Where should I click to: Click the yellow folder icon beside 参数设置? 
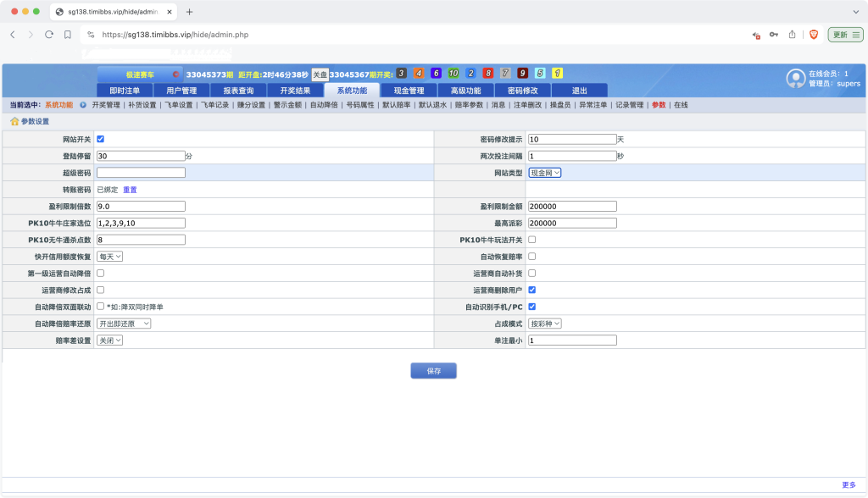tap(15, 121)
